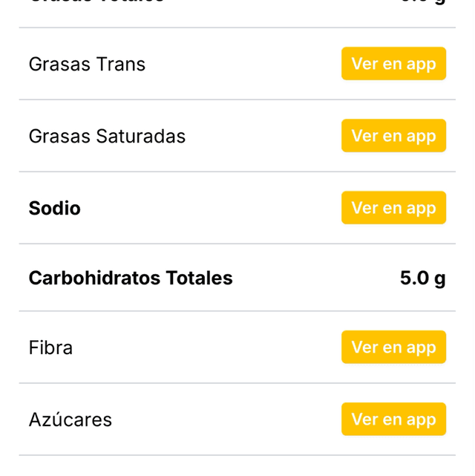475x476 pixels.
Task: Click the divider between Carbohidratos Totales and Fibra
Action: pyautogui.click(x=237, y=311)
